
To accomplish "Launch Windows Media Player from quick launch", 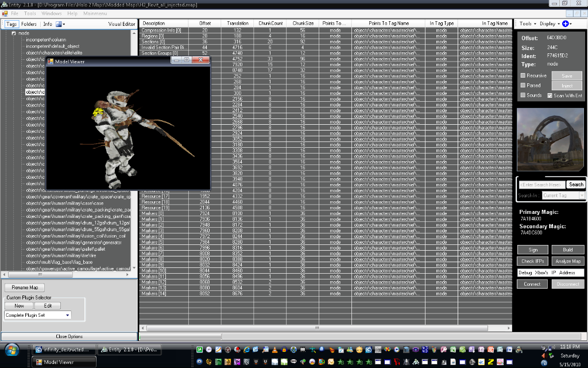I will coord(397,350).
